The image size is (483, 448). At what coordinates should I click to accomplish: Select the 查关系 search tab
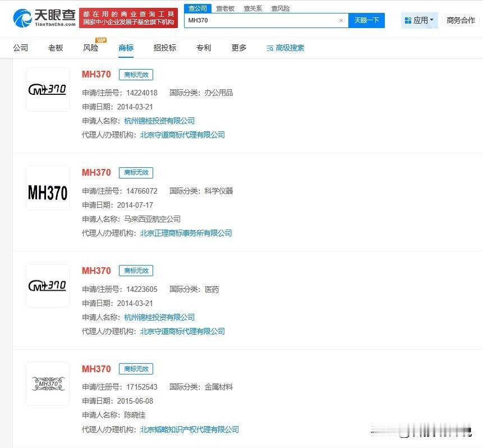(x=252, y=8)
